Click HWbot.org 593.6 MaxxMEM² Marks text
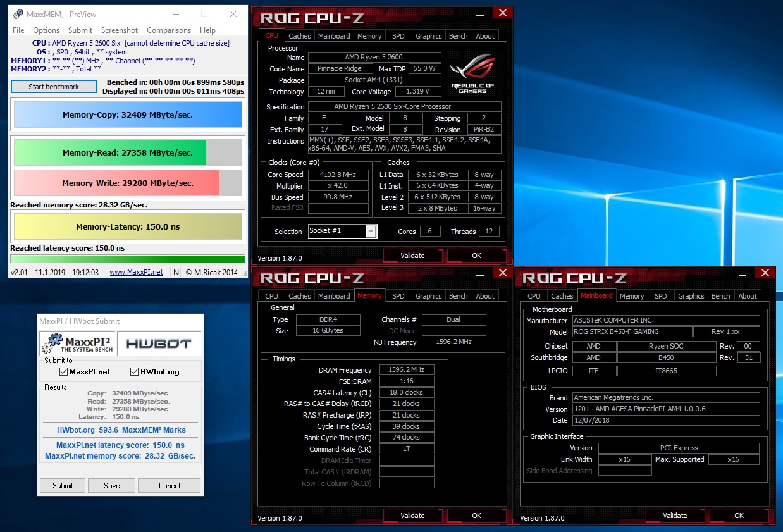The image size is (783, 532). (x=121, y=430)
